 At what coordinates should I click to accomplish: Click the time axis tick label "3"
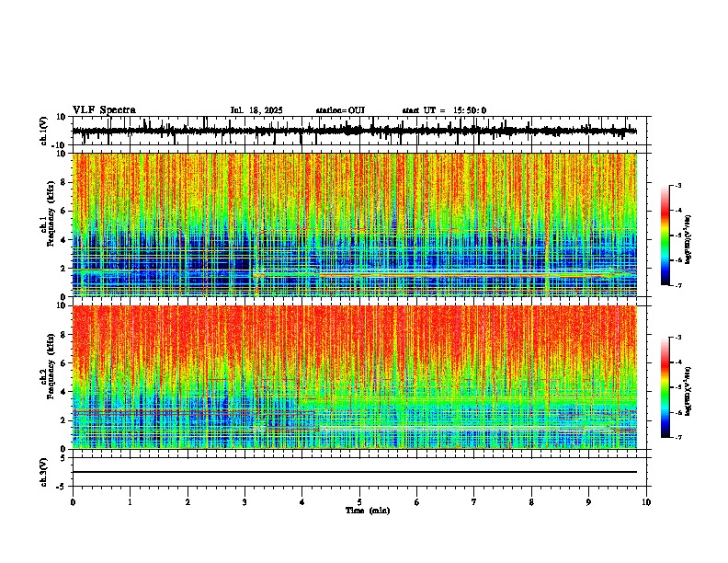[245, 502]
